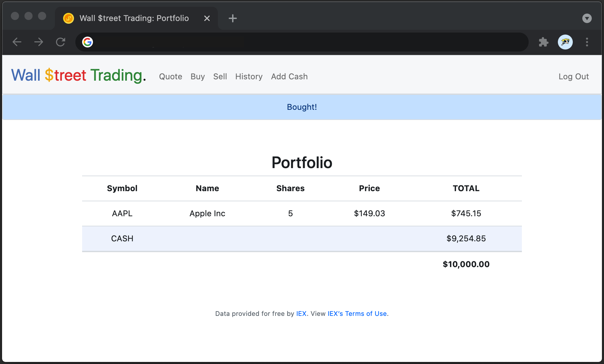The width and height of the screenshot is (604, 364).
Task: Click the macOS zoom window button
Action: click(x=42, y=16)
